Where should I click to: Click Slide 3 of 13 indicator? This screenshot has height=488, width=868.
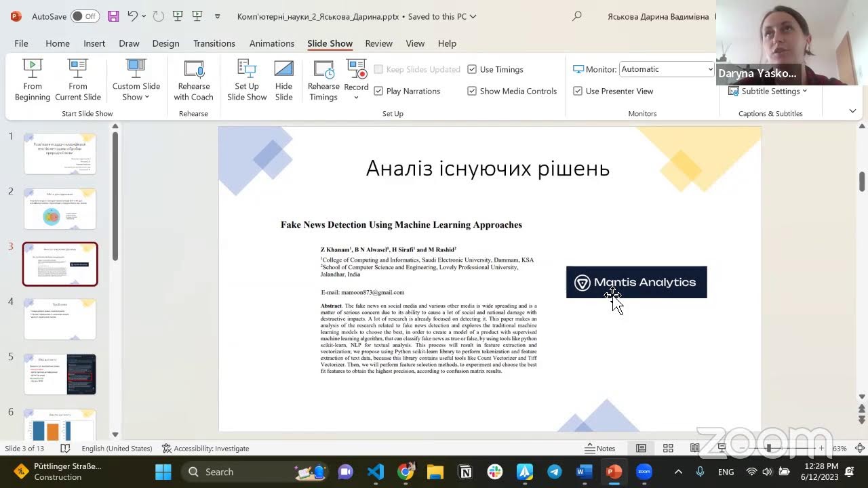point(24,448)
